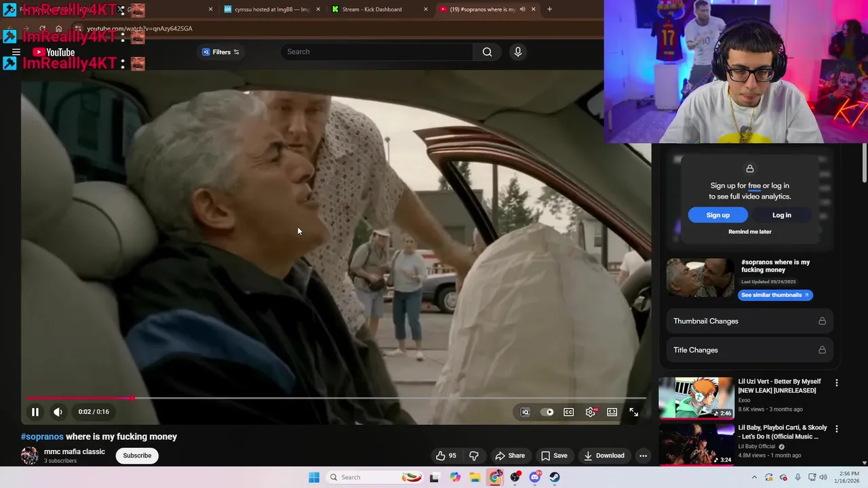Focus the YouTube search field

coord(376,52)
